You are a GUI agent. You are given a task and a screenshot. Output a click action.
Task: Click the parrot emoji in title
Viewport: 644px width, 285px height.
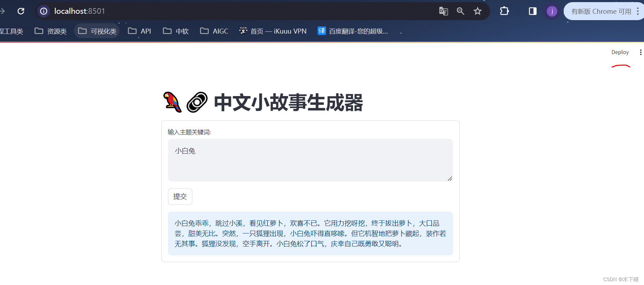pyautogui.click(x=172, y=102)
